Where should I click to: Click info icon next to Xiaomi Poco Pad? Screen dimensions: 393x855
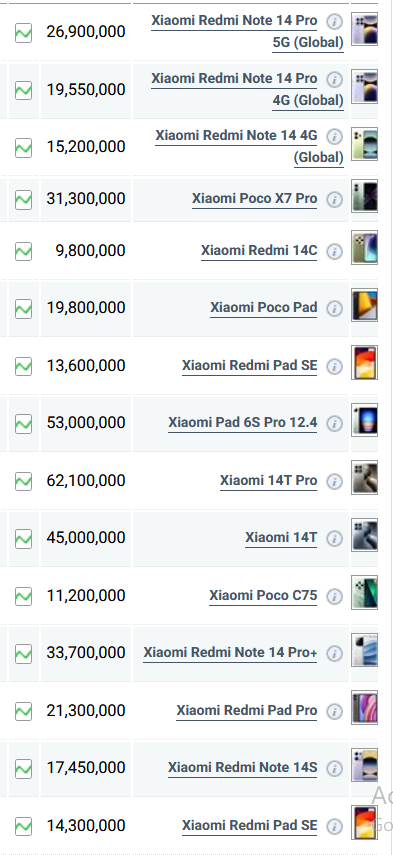click(335, 309)
